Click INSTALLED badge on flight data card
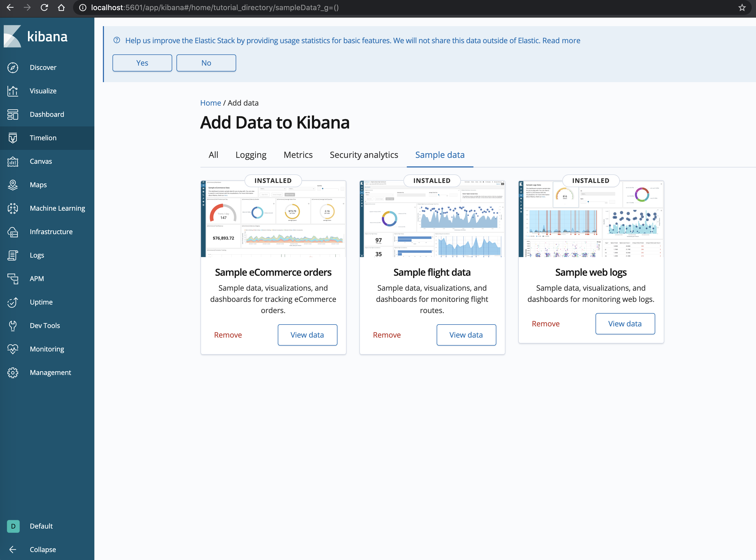Image resolution: width=756 pixels, height=560 pixels. click(x=432, y=181)
